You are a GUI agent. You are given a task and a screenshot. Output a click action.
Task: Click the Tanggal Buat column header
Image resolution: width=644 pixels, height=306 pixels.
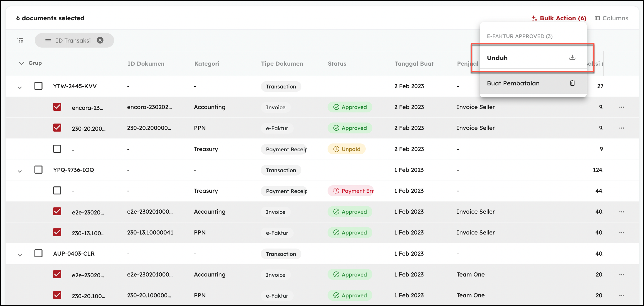tap(414, 64)
